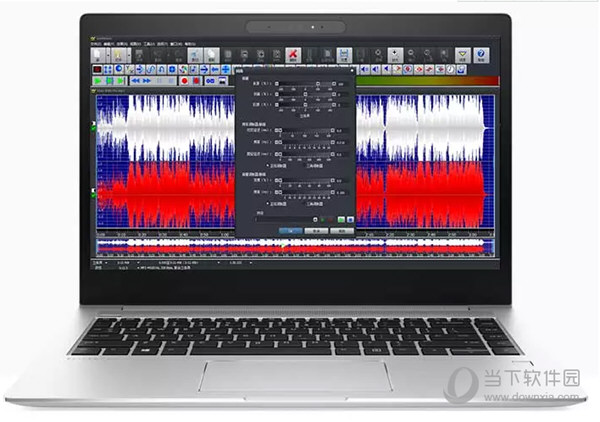Click the third green play-to-end button
Image resolution: width=600 pixels, height=422 pixels.
pos(121,81)
